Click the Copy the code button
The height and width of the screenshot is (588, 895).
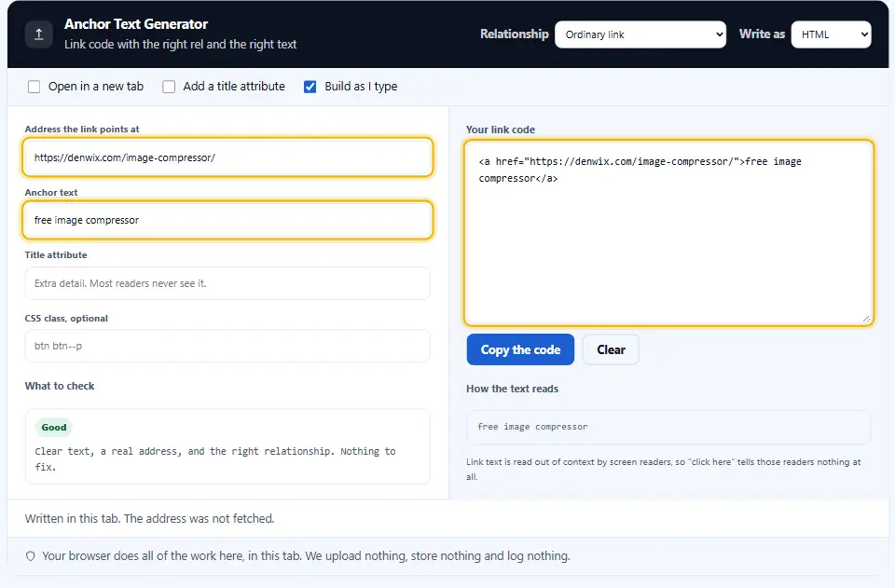(520, 349)
